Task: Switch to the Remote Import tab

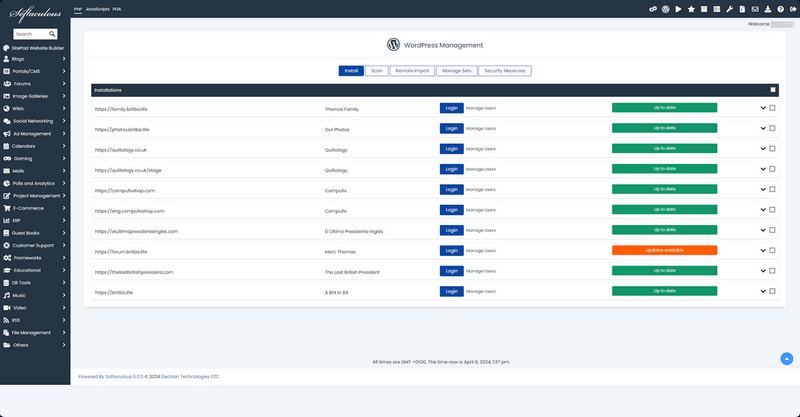Action: pos(412,71)
